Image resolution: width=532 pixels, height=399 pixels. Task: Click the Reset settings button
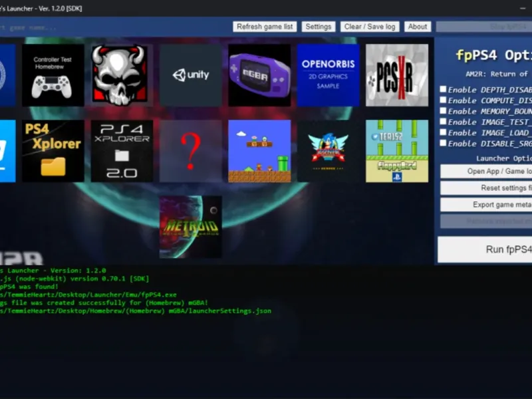pos(486,188)
